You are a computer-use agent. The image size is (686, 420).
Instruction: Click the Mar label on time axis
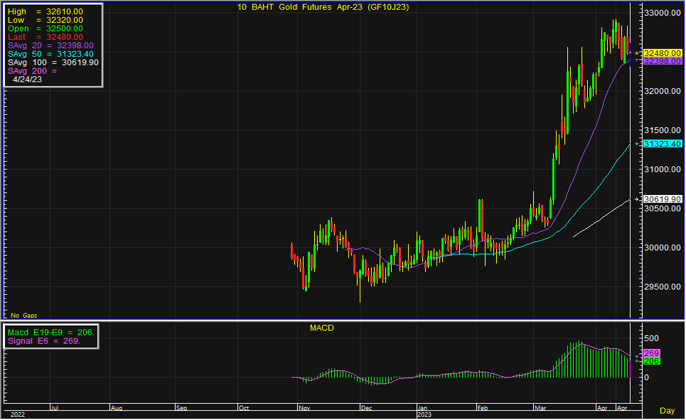click(540, 411)
